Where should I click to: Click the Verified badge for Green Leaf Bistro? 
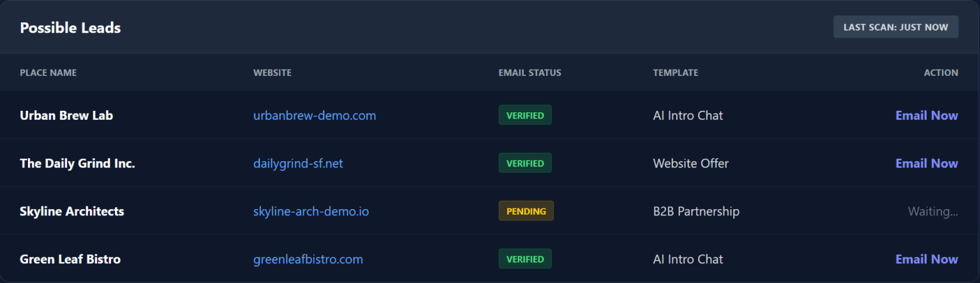click(524, 259)
